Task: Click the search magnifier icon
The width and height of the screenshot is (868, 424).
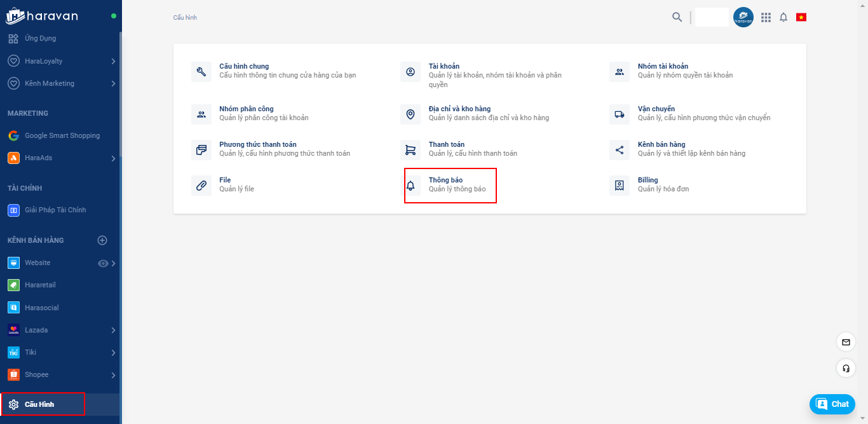Action: click(677, 17)
